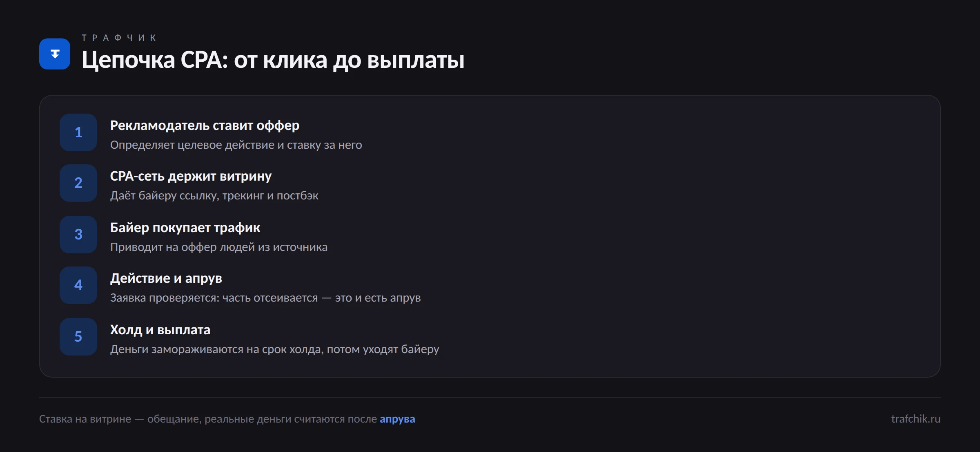This screenshot has height=452, width=980.
Task: Open the trafchik.ru link
Action: tap(916, 419)
